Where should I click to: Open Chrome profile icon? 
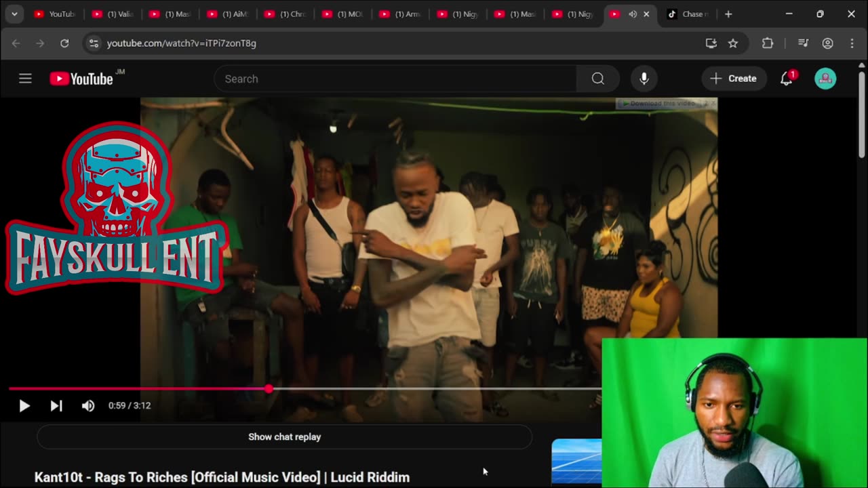[x=828, y=43]
